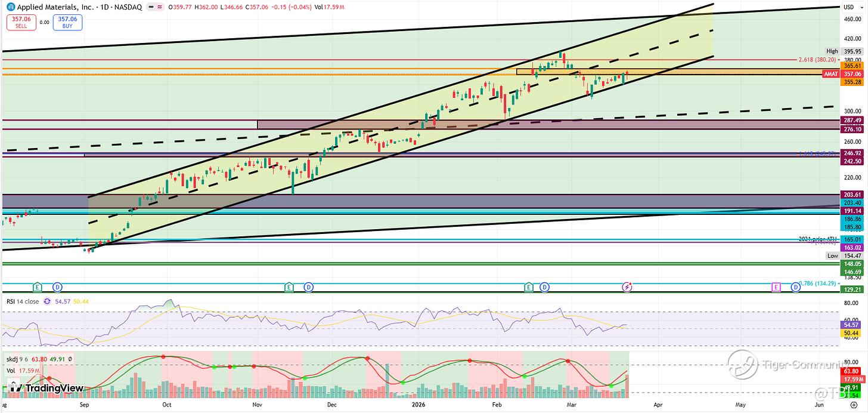Click the Applied Materials symbol logo icon
Viewport: 868px width, 413px height.
[x=11, y=7]
